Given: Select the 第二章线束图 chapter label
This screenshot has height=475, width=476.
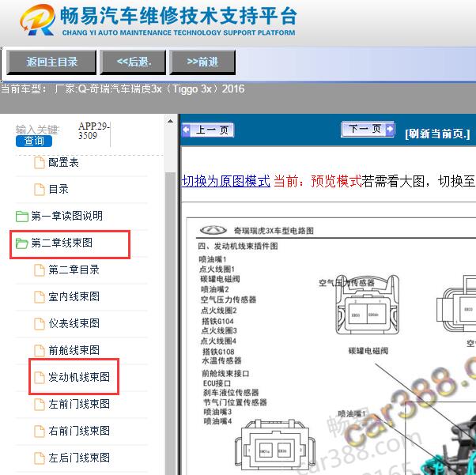Looking at the screenshot, I should (62, 243).
